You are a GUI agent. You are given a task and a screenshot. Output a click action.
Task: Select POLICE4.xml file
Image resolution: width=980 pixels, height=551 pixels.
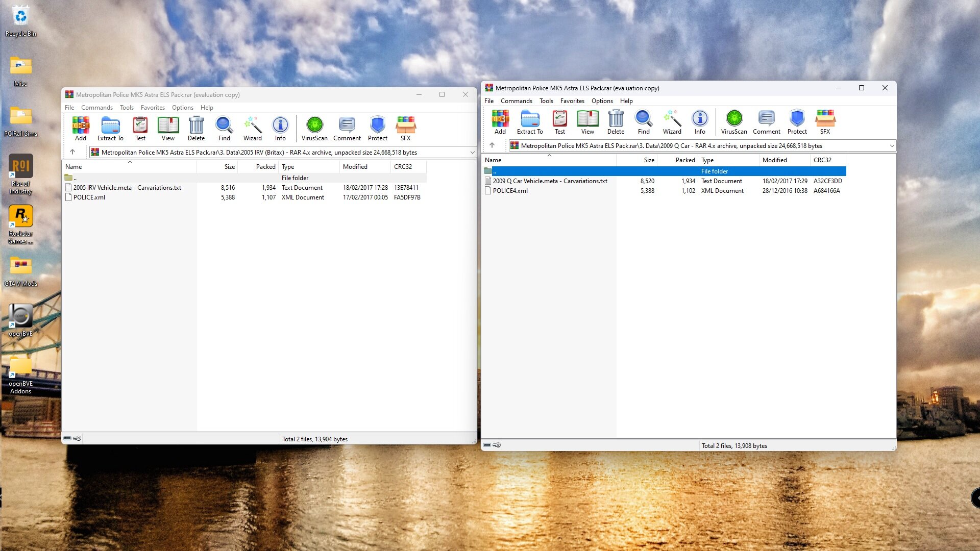[510, 191]
